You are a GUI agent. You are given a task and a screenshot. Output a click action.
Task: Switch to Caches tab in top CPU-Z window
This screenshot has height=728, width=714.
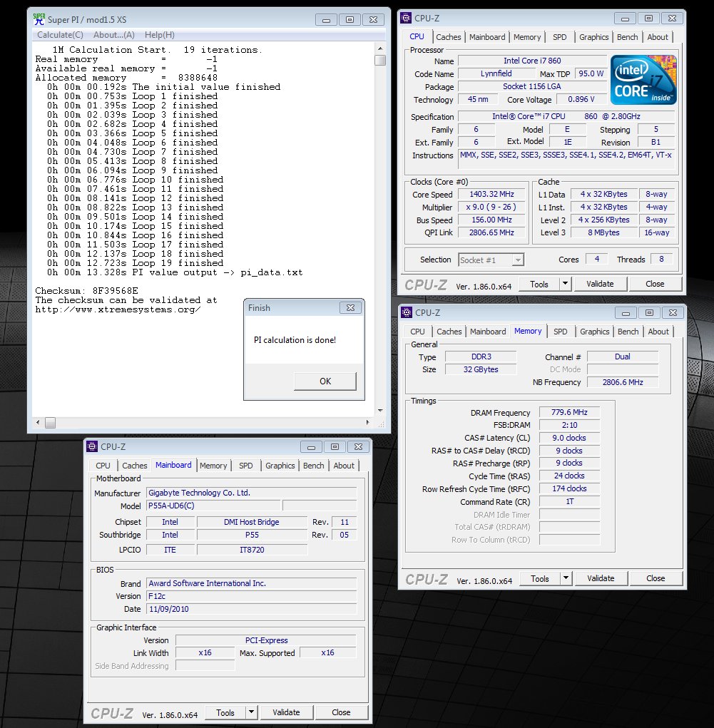coord(448,37)
